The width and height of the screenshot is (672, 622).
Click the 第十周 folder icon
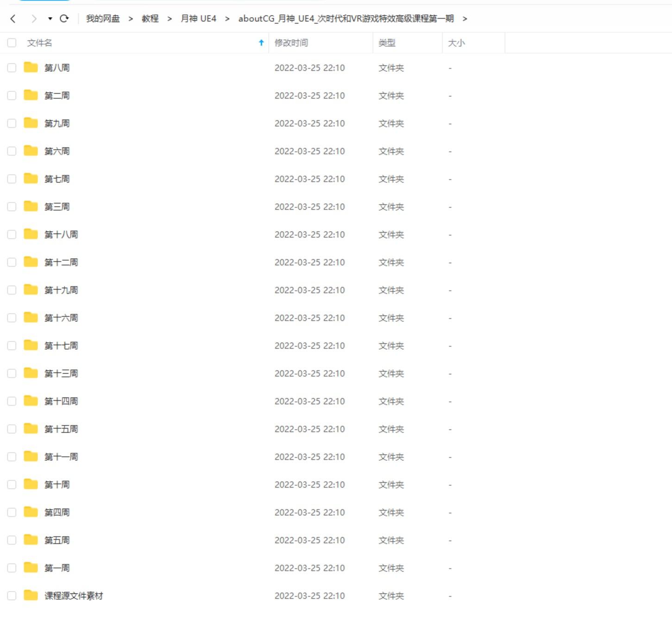point(31,484)
